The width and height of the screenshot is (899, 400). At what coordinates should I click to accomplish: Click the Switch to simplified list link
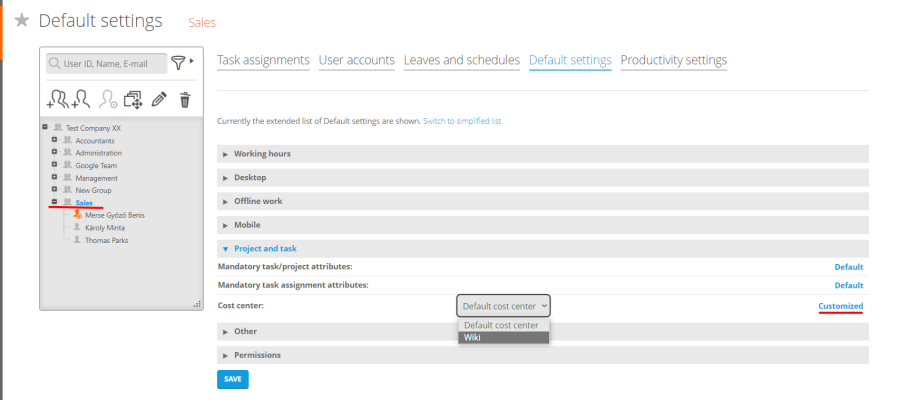tap(461, 121)
